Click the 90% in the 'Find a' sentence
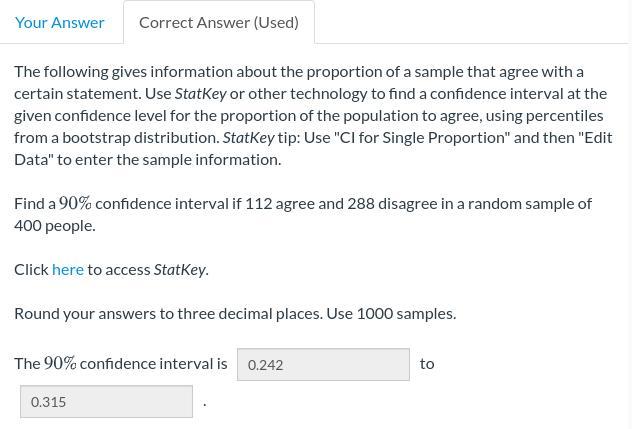This screenshot has width=632, height=429. tap(75, 203)
